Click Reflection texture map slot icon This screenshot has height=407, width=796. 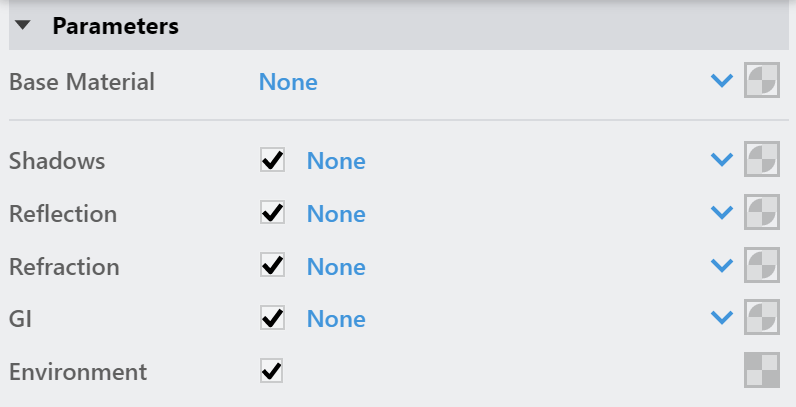(761, 212)
